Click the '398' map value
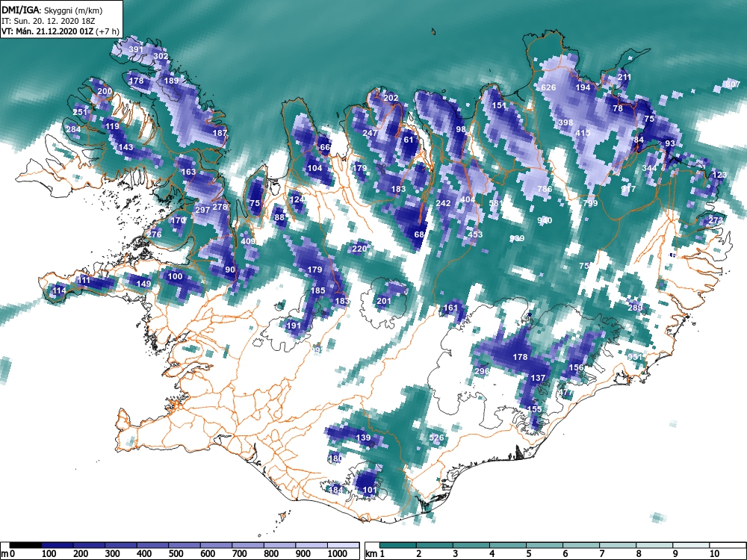This screenshot has height=560, width=747. [x=565, y=123]
